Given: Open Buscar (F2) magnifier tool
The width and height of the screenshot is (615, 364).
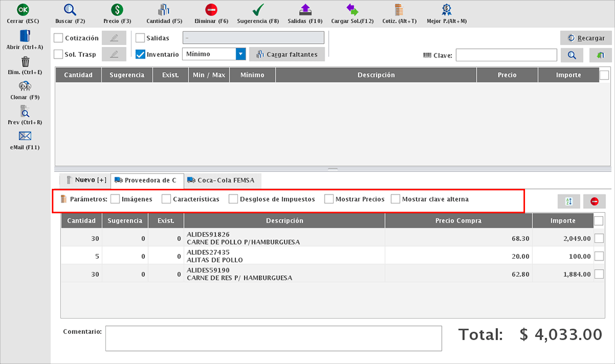Looking at the screenshot, I should [70, 10].
